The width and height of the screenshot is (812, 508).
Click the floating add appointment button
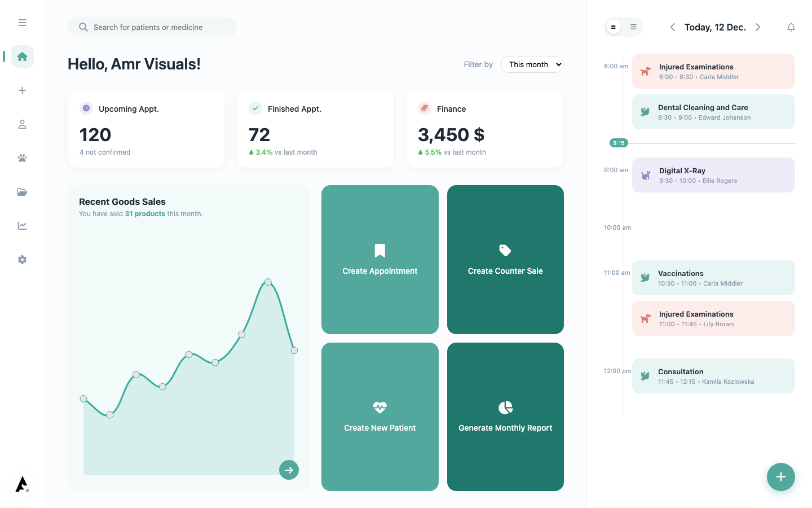(781, 477)
